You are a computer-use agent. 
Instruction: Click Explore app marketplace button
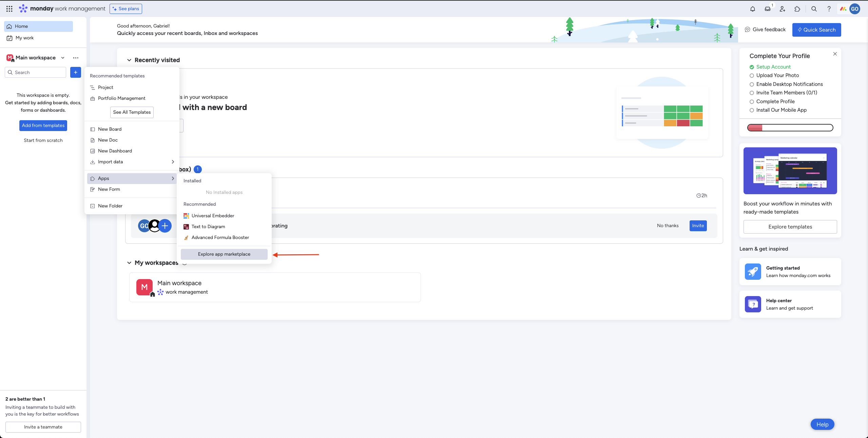(224, 254)
